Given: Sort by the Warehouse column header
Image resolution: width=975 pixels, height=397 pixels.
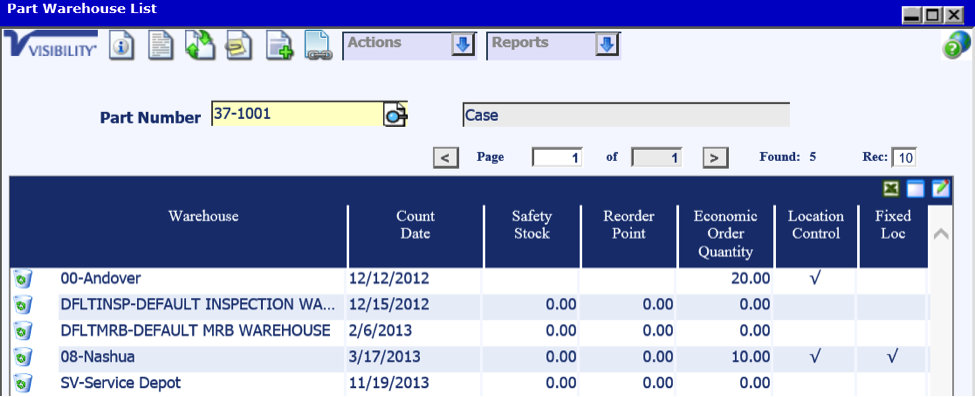Looking at the screenshot, I should tap(203, 216).
